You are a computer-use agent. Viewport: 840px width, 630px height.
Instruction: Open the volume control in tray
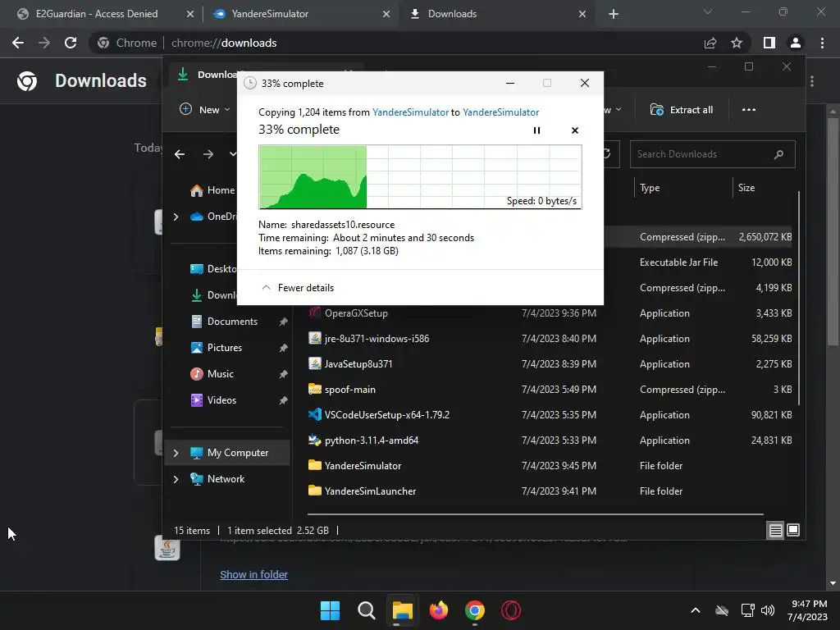768,610
